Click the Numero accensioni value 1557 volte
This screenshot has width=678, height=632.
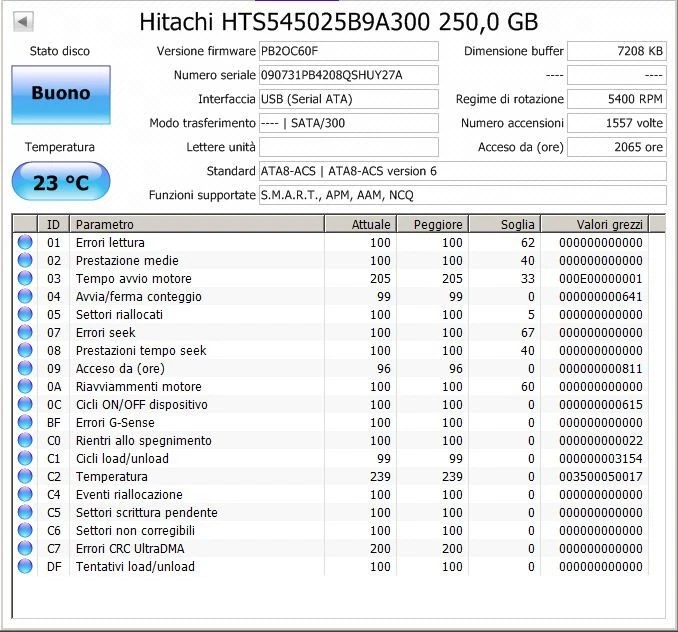point(617,123)
